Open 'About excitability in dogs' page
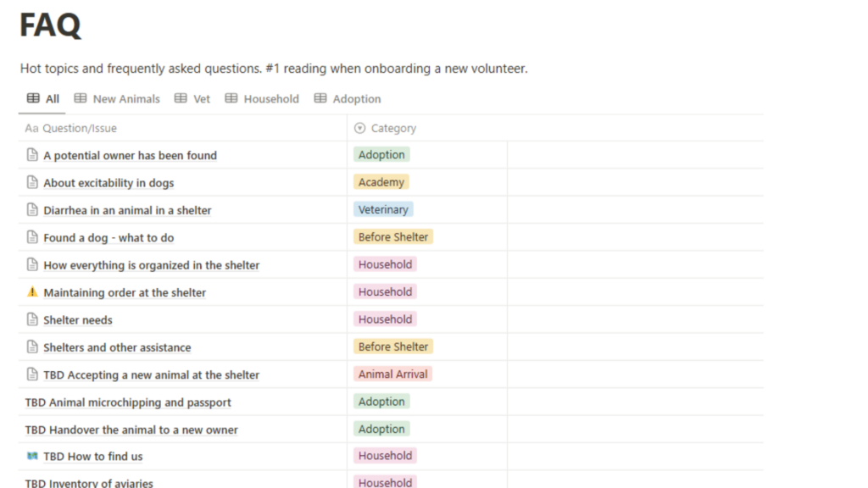868x488 pixels. pos(108,183)
